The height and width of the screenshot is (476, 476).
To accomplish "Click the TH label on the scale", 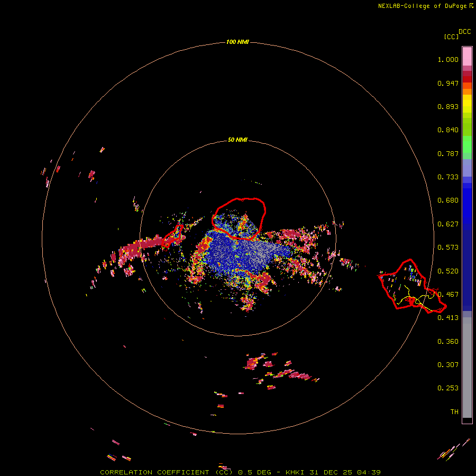I will [454, 412].
